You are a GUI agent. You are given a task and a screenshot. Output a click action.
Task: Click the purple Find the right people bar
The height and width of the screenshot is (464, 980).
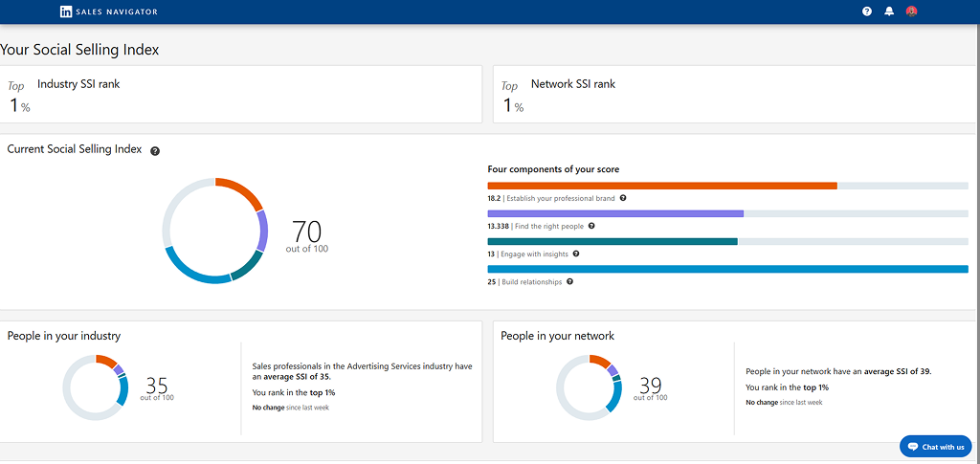[615, 213]
